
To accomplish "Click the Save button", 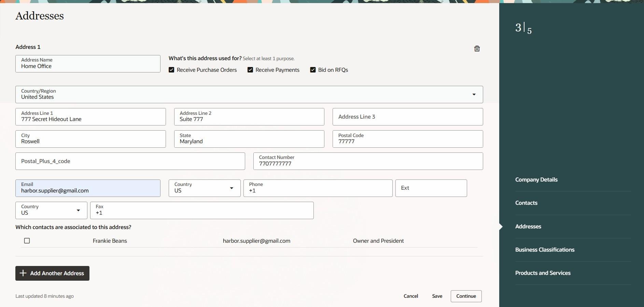I will click(437, 296).
